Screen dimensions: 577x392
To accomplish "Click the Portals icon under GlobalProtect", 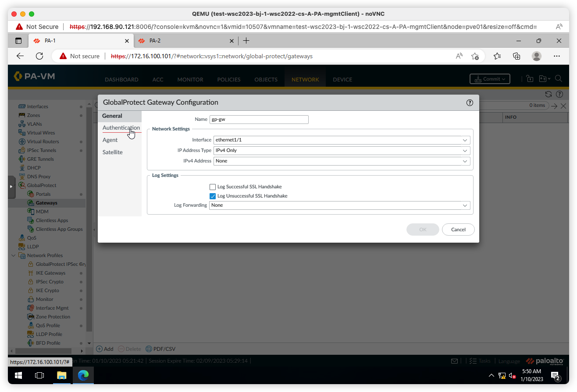I will (x=31, y=194).
